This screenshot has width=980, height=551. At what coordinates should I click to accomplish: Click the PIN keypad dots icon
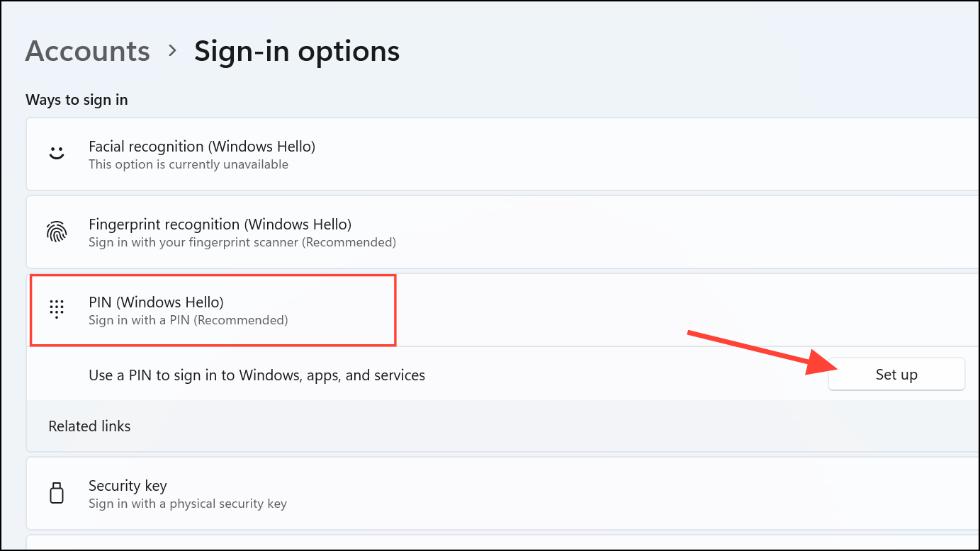tap(57, 309)
